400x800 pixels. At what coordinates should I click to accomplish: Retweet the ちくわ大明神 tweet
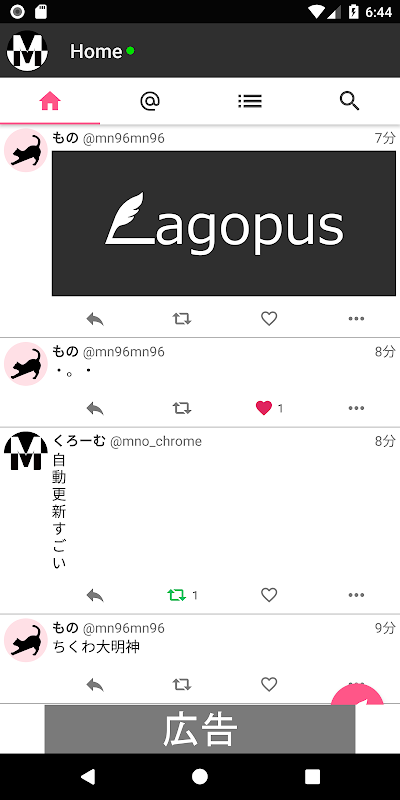tap(182, 685)
